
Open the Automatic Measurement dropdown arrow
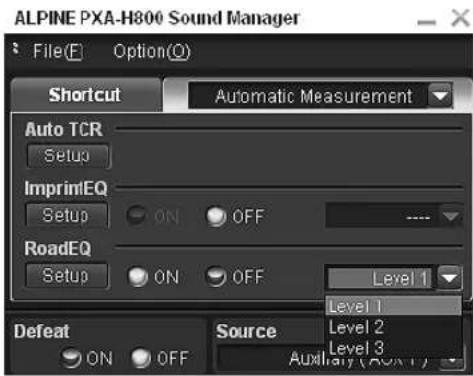(440, 96)
